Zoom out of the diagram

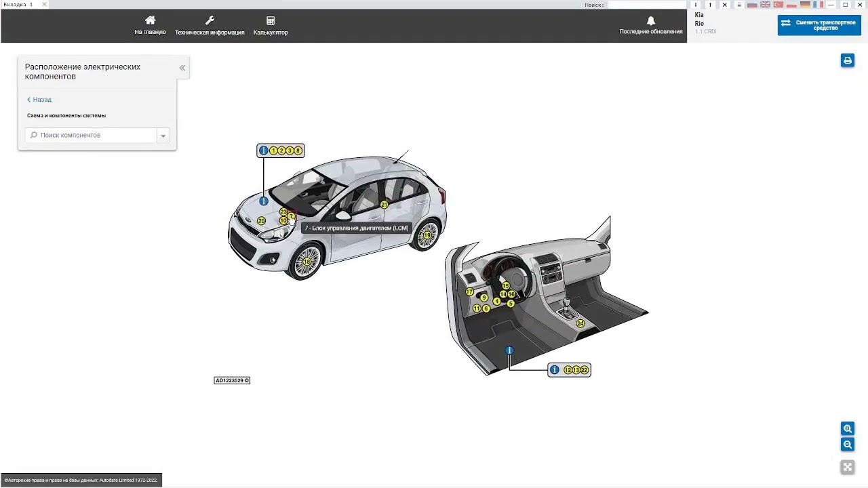coord(848,445)
